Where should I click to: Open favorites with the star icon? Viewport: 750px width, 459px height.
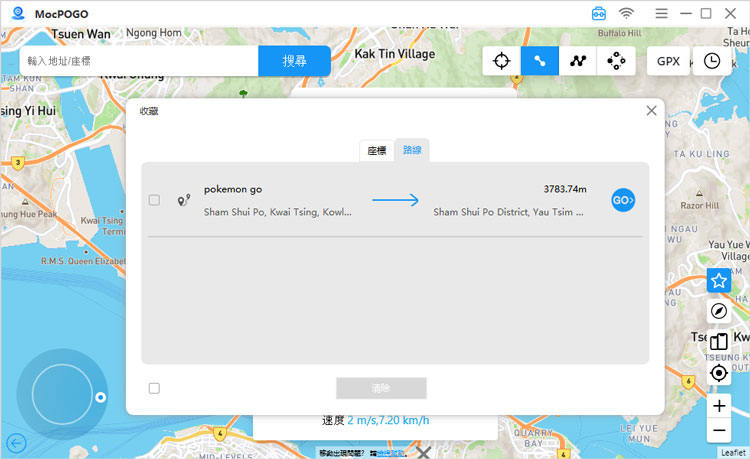pyautogui.click(x=718, y=281)
